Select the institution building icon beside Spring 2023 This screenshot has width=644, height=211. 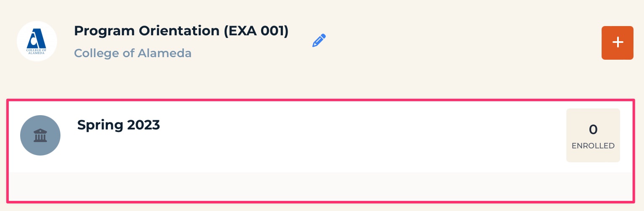tap(40, 135)
